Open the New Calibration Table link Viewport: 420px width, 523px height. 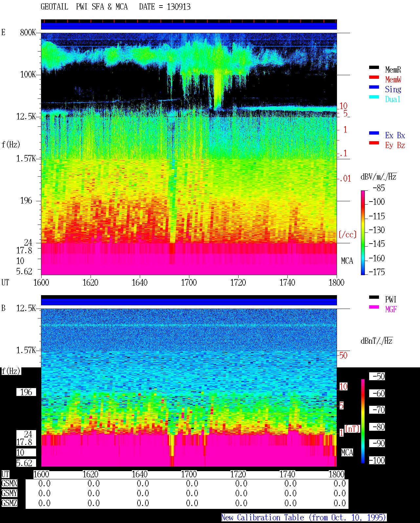point(304,518)
